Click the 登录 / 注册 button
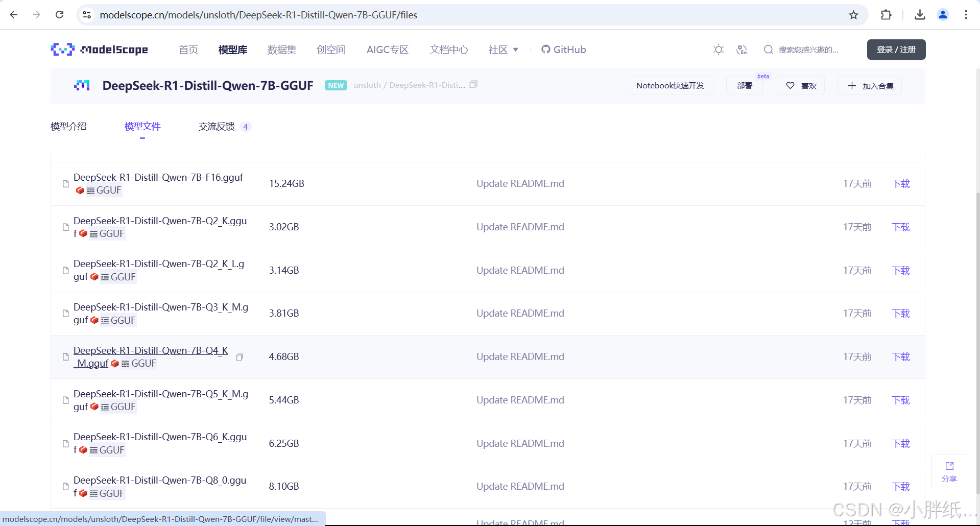 click(896, 50)
